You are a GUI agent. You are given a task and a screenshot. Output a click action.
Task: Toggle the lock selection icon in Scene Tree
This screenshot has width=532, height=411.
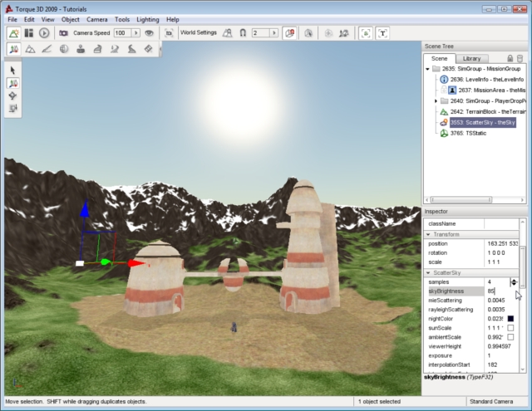pos(510,58)
